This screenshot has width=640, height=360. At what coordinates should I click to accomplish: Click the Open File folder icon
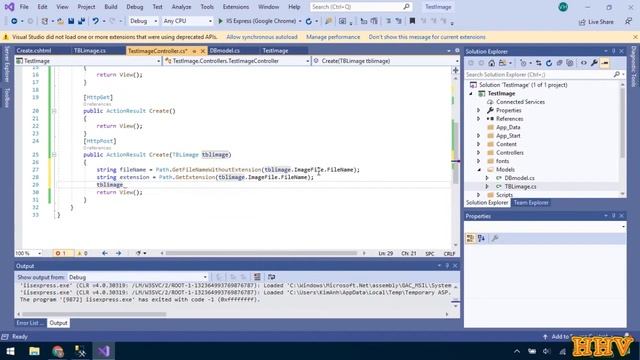pos(60,21)
